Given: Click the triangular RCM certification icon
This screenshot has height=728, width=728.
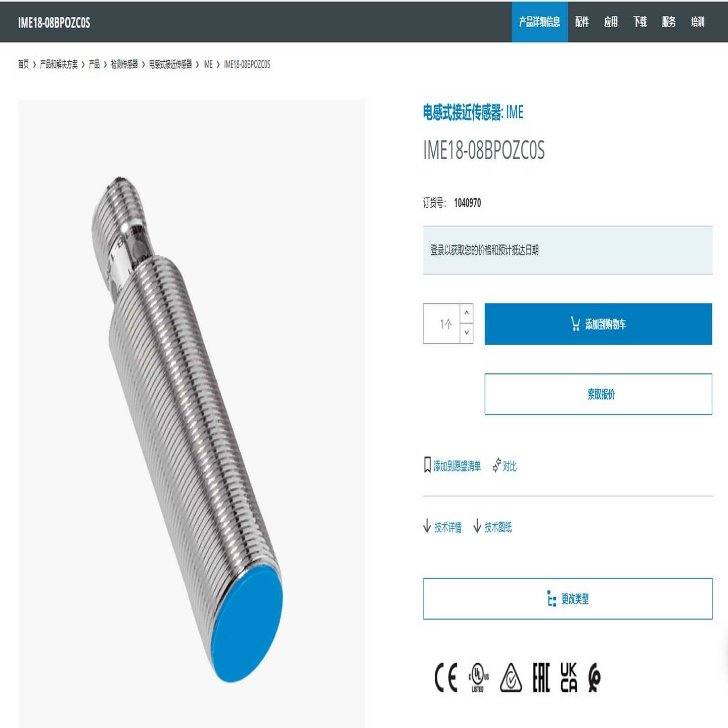Looking at the screenshot, I should point(511,677).
